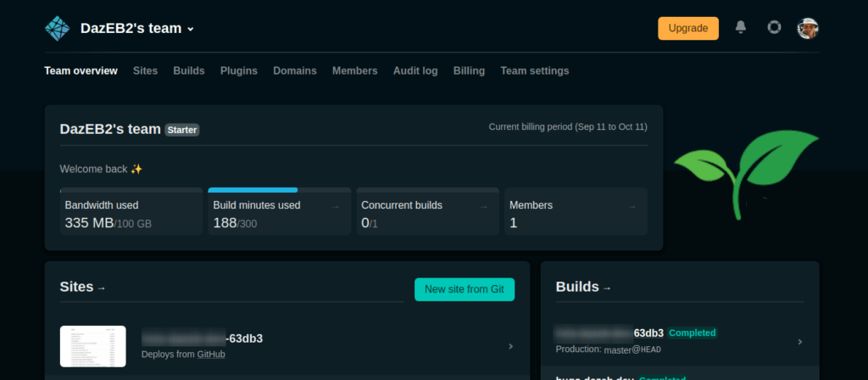Image resolution: width=868 pixels, height=380 pixels.
Task: Click the Members card arrow
Action: [x=632, y=207]
